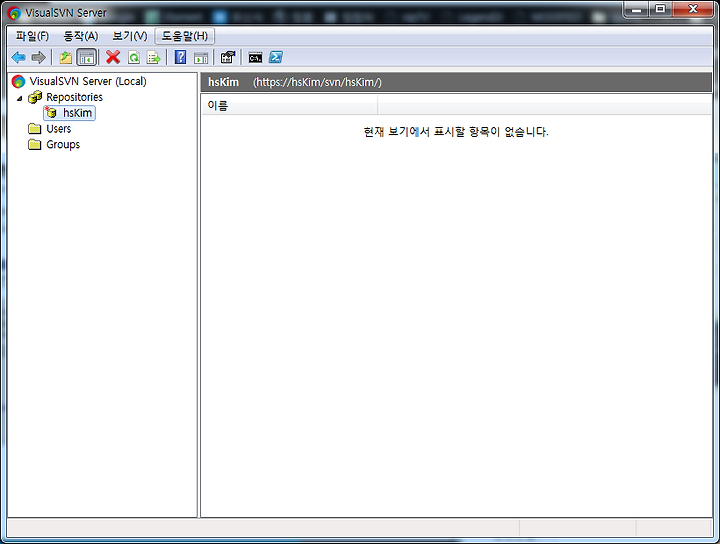720x544 pixels.
Task: Toggle the console tree pane button
Action: (86, 57)
